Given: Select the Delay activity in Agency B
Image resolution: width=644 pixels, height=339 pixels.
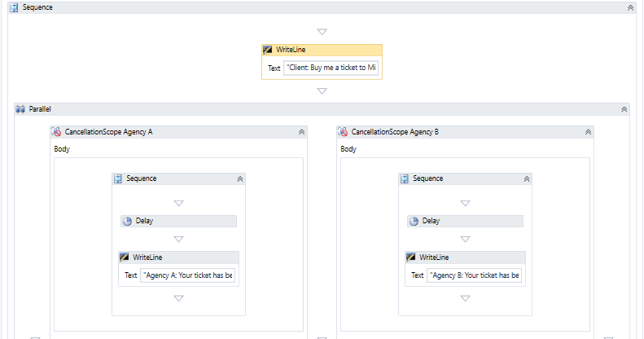Looking at the screenshot, I should pyautogui.click(x=474, y=221).
